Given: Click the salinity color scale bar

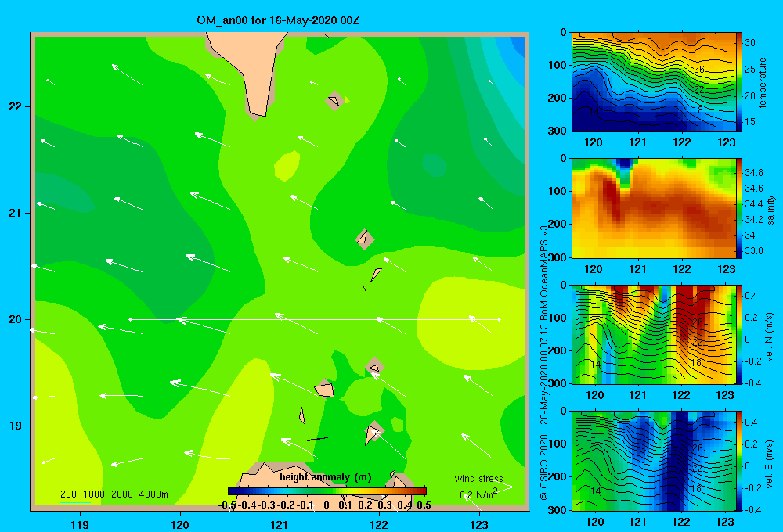Looking at the screenshot, I should (739, 208).
